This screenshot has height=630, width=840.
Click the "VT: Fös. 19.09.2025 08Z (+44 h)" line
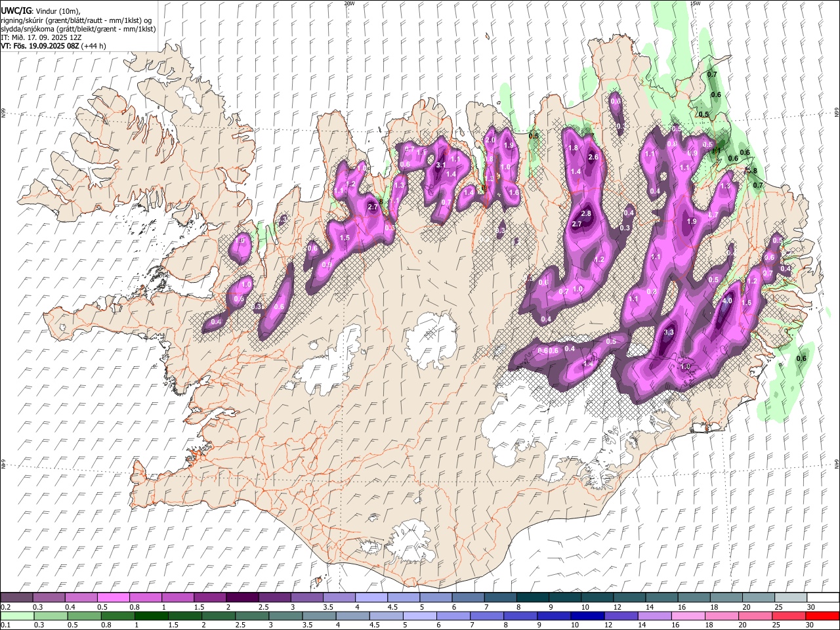[x=53, y=46]
